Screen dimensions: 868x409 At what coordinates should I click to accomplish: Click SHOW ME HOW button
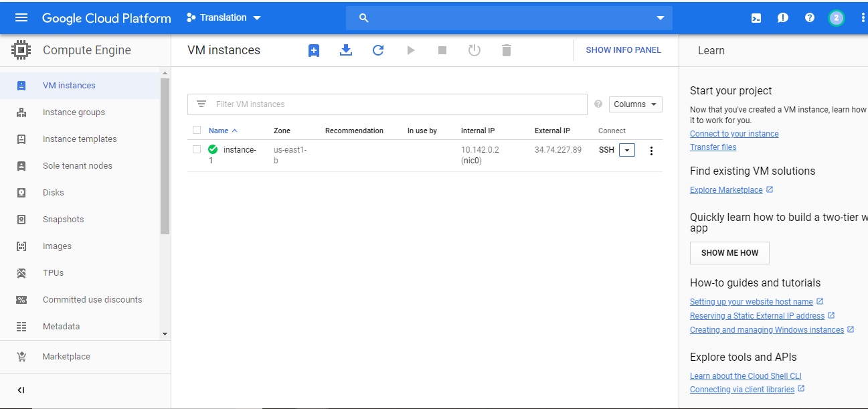[729, 253]
